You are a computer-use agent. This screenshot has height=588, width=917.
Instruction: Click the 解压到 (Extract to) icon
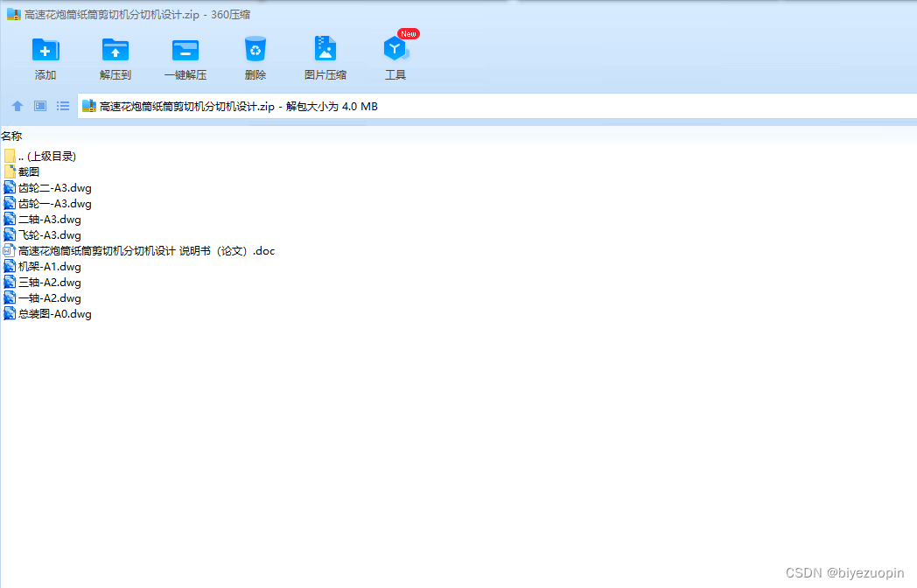click(115, 50)
